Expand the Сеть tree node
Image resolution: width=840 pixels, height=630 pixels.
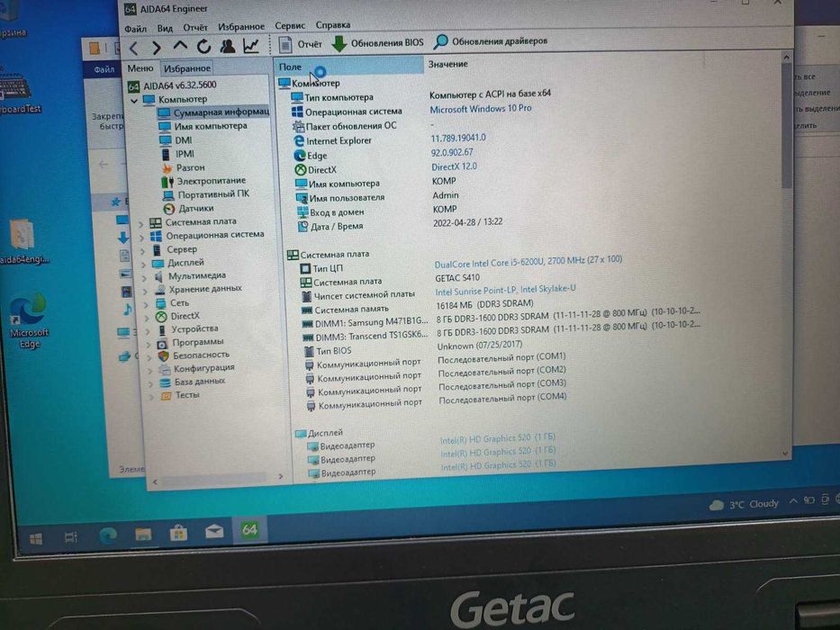coord(146,305)
